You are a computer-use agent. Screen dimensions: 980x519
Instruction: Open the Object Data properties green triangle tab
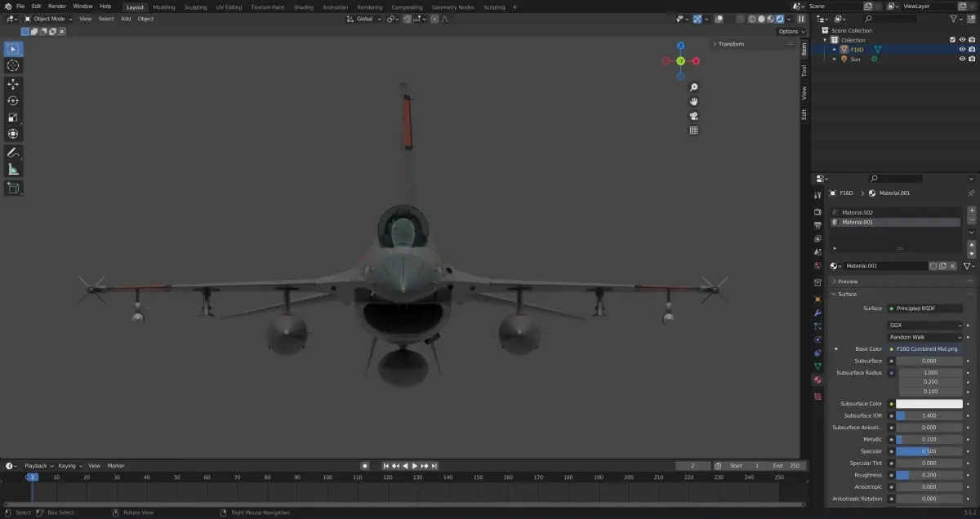(x=817, y=366)
